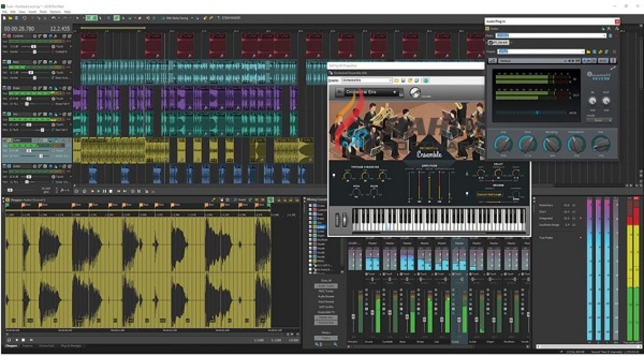644x356 pixels.
Task: Click Preview Bus button in Mixing Console
Action: (x=326, y=323)
